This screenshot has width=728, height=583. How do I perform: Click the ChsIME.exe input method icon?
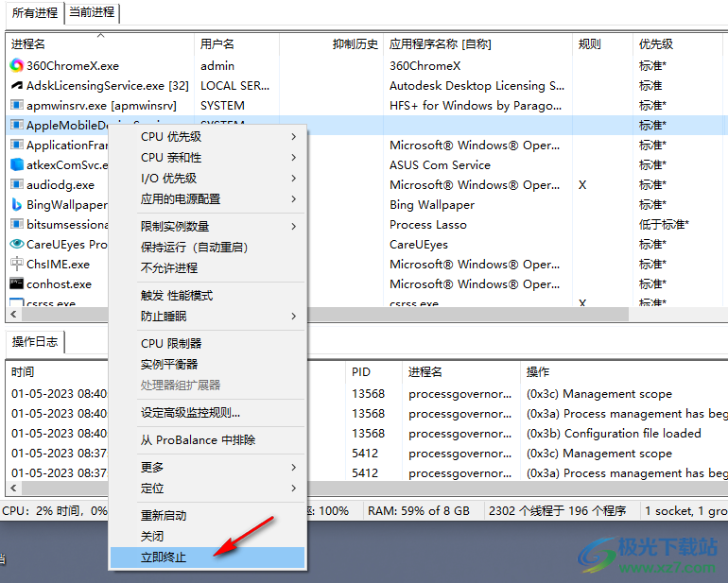[x=17, y=265]
